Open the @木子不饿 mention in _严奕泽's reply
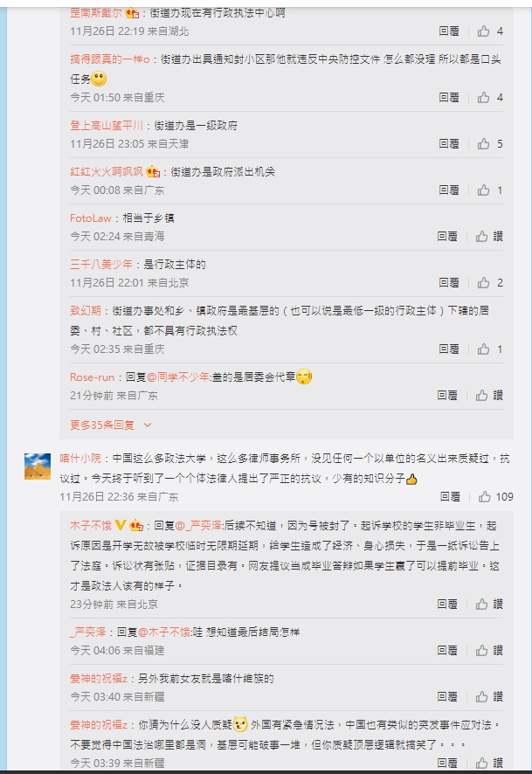The image size is (532, 774). coord(165,632)
